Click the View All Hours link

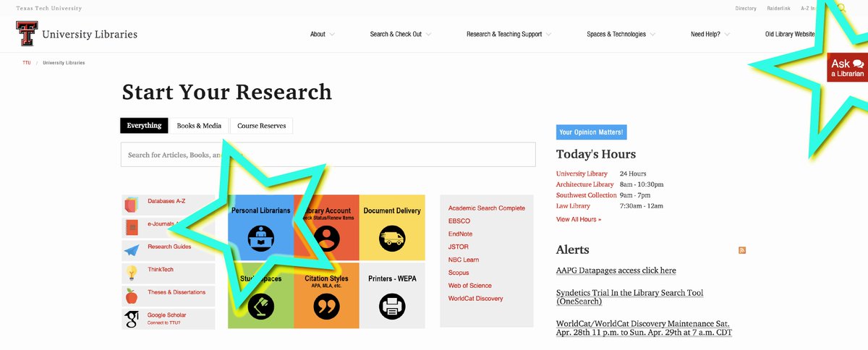(x=579, y=219)
